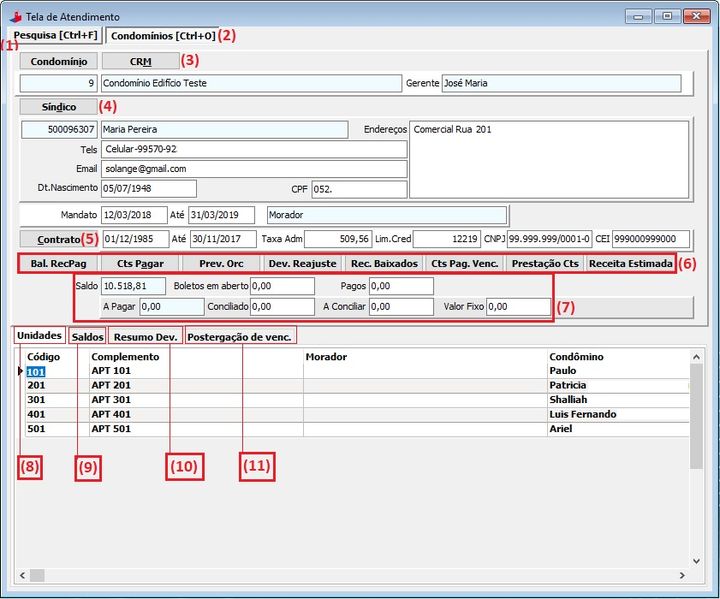Click the horizontal scrollbar right arrow
720x599 pixels.
pyautogui.click(x=682, y=576)
